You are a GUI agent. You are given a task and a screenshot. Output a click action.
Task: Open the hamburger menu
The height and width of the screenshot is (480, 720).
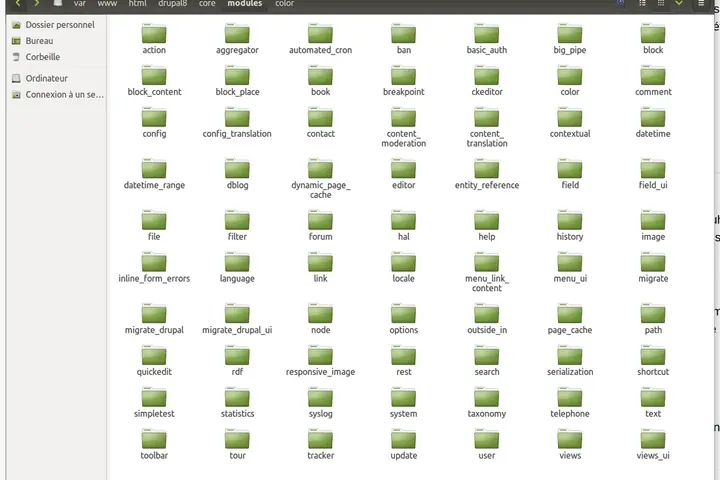click(701, 3)
